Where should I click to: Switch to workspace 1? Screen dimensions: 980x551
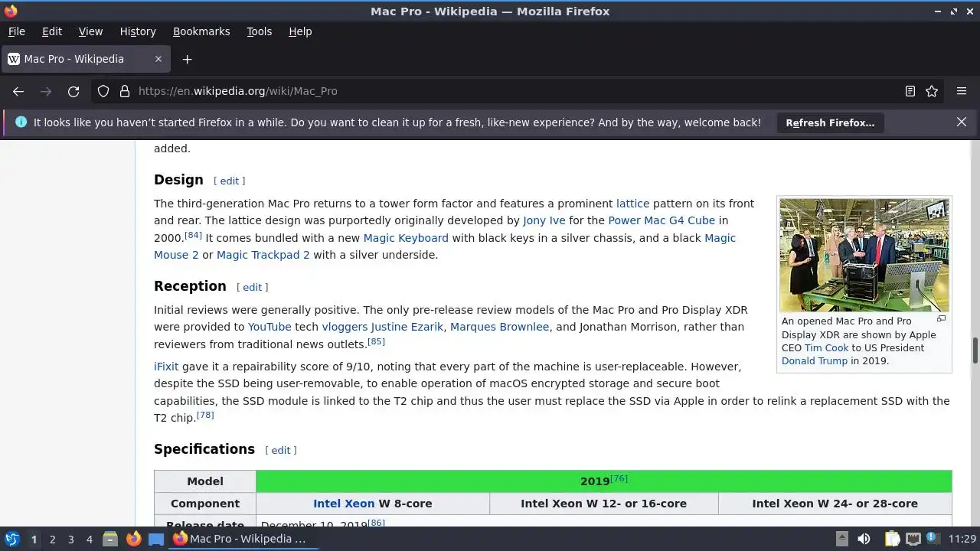click(x=34, y=540)
